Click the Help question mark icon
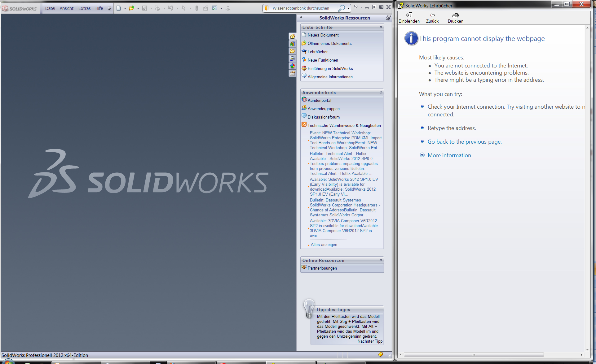Image resolution: width=596 pixels, height=364 pixels. 356,7
